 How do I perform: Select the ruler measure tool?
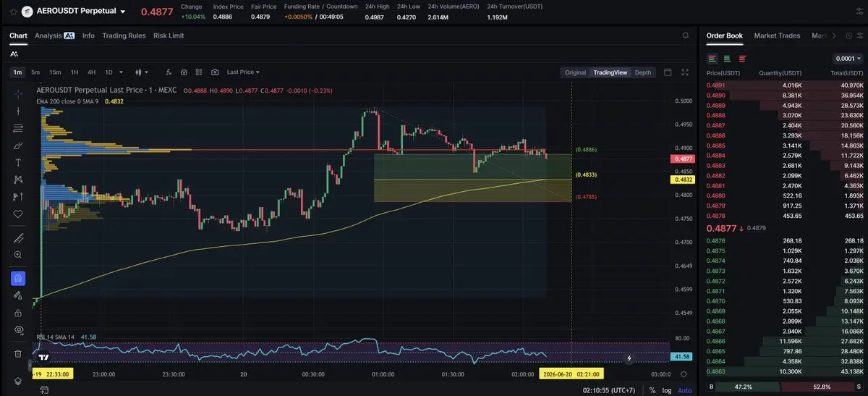click(x=18, y=238)
